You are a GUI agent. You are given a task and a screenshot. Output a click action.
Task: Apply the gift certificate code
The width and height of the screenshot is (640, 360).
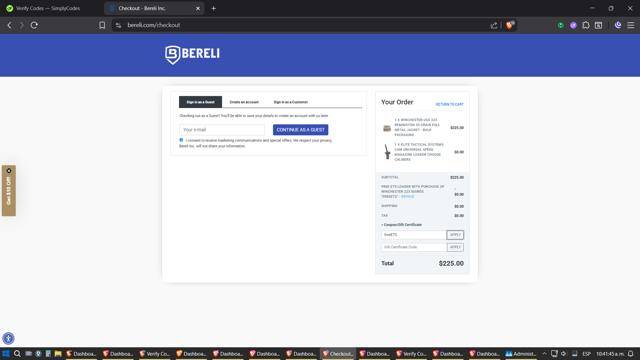455,247
